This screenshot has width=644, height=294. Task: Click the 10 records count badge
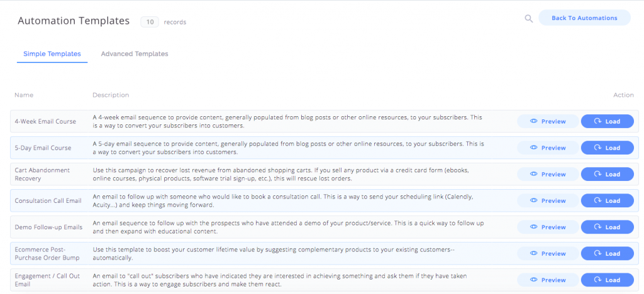pos(150,22)
